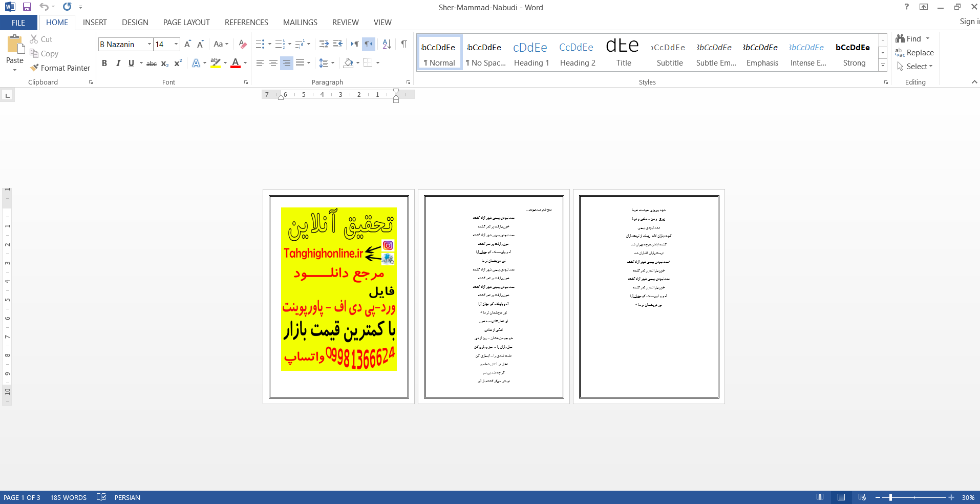This screenshot has height=504, width=980.
Task: Click the tab selector at ruler corner
Action: pos(7,95)
